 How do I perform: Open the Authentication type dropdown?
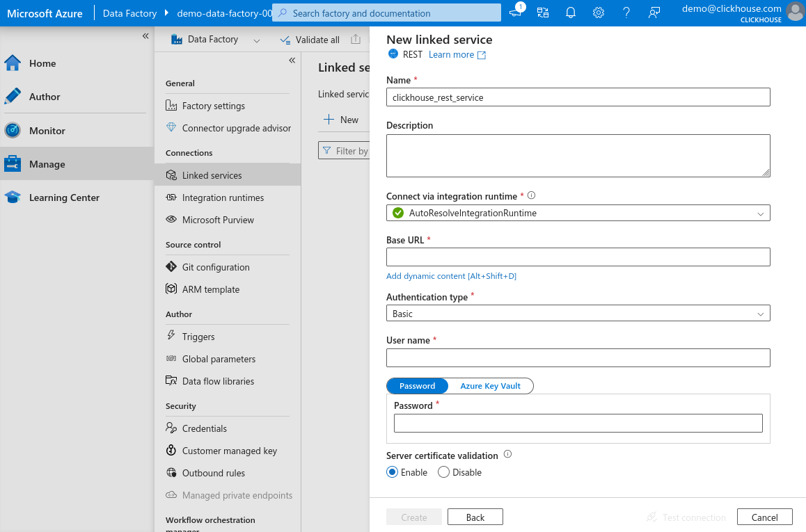point(578,314)
